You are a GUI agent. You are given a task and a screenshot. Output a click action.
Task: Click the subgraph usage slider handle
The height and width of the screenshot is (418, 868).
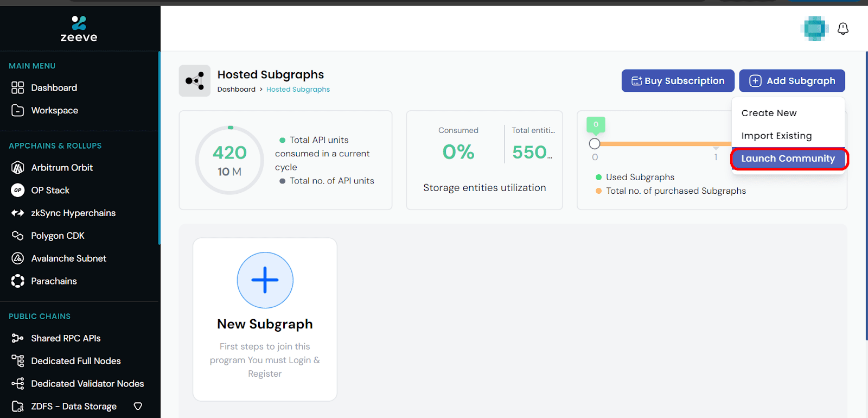[595, 144]
